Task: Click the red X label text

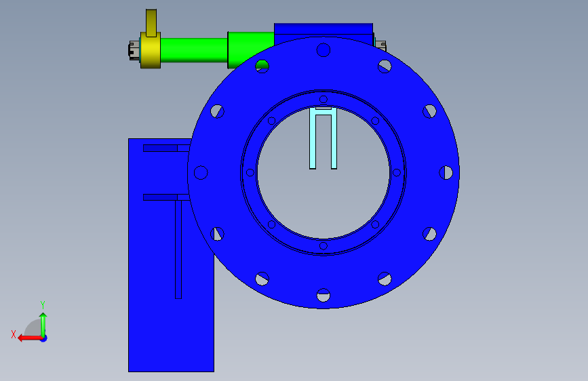Action: pos(14,334)
